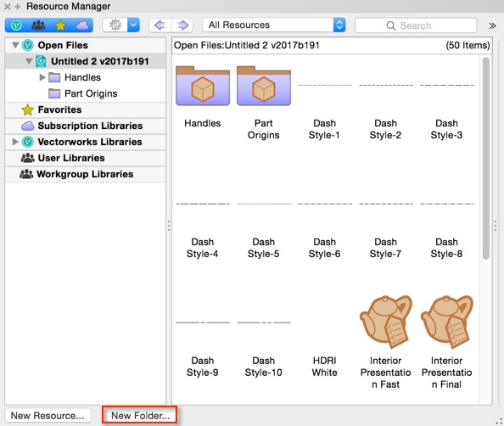This screenshot has height=426, width=504.
Task: Click the New Resource... button
Action: point(48,415)
